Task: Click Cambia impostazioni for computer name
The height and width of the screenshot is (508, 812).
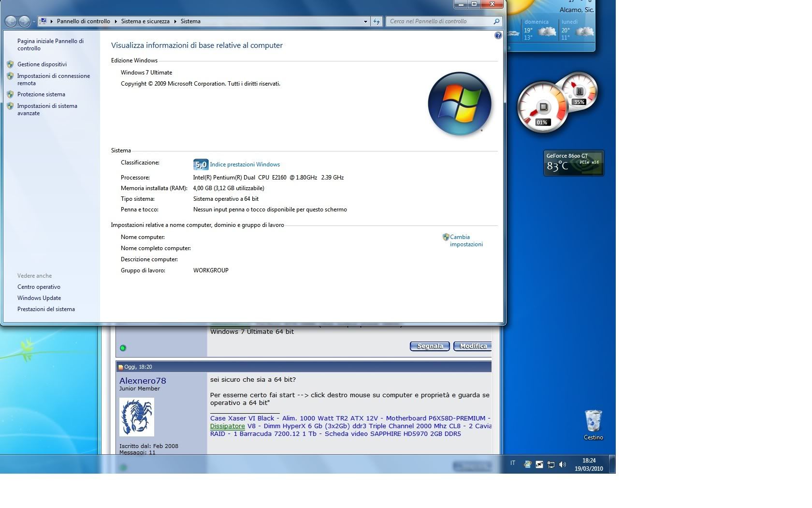Action: [x=465, y=240]
